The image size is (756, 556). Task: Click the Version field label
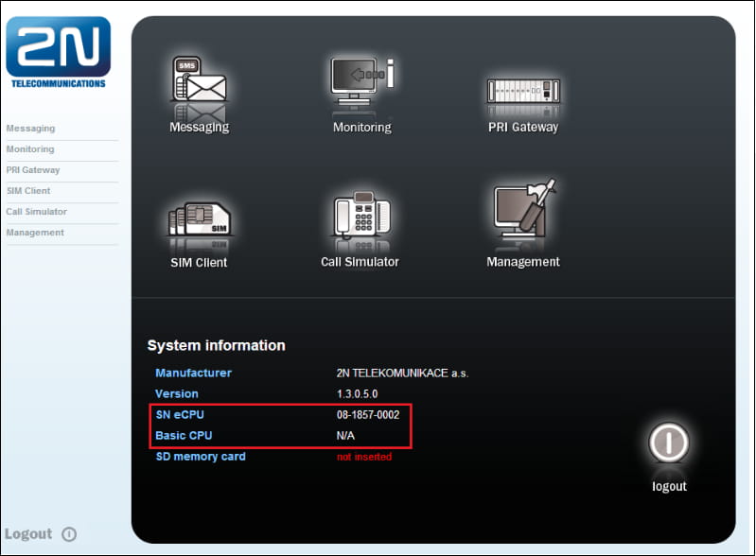click(177, 393)
